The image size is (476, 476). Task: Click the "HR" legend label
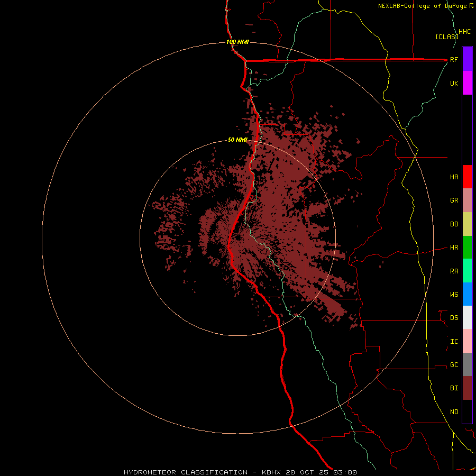tap(454, 248)
